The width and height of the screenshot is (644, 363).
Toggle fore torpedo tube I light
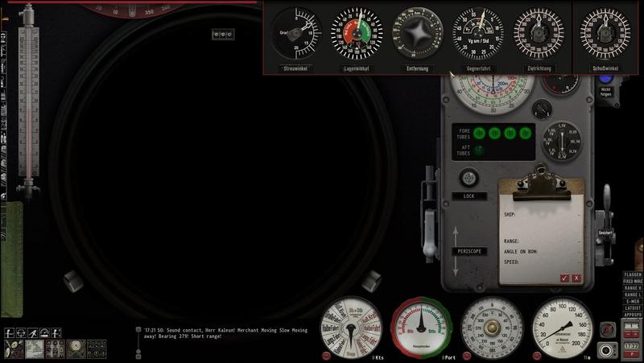pyautogui.click(x=479, y=133)
